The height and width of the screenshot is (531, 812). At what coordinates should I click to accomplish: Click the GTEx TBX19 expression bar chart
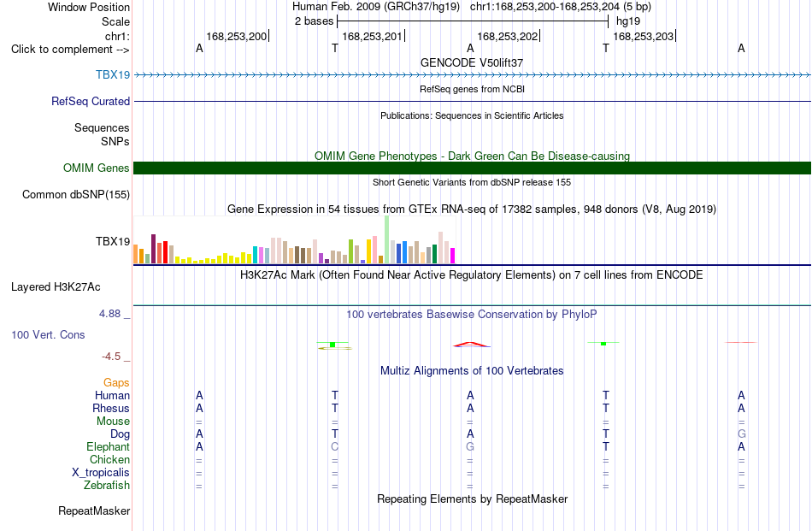tap(294, 240)
